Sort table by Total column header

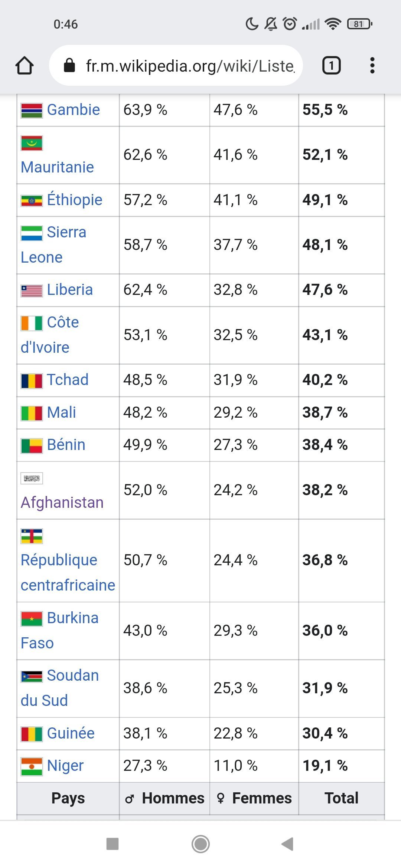(x=342, y=798)
